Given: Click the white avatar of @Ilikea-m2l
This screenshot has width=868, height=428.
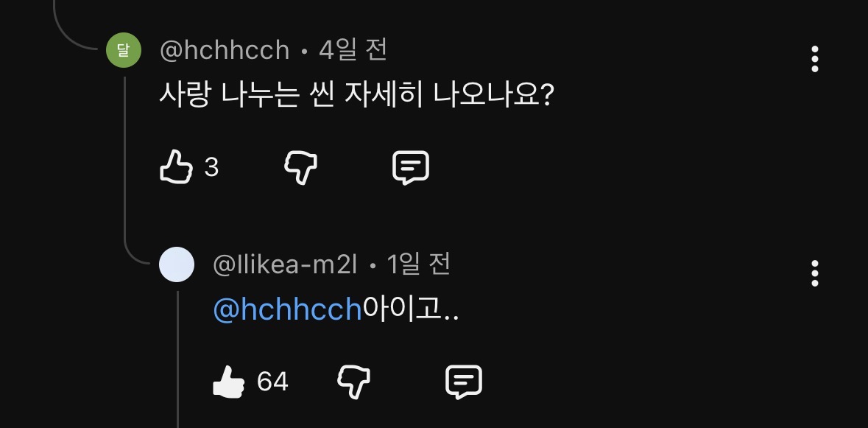Looking at the screenshot, I should (x=177, y=264).
